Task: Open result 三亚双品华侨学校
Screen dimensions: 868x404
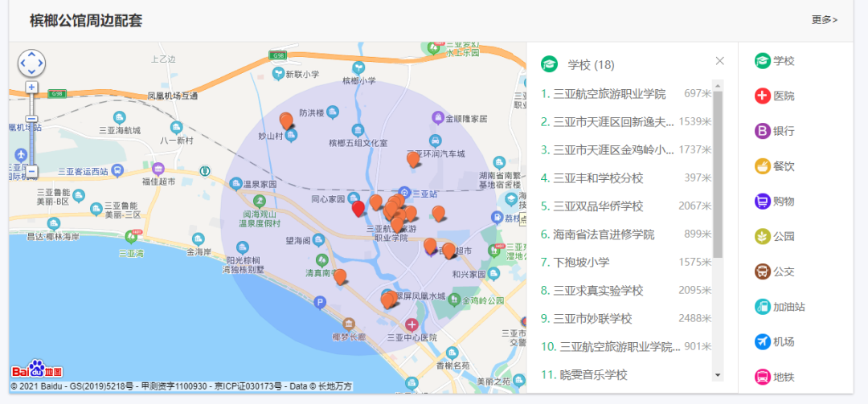Action: point(626,206)
